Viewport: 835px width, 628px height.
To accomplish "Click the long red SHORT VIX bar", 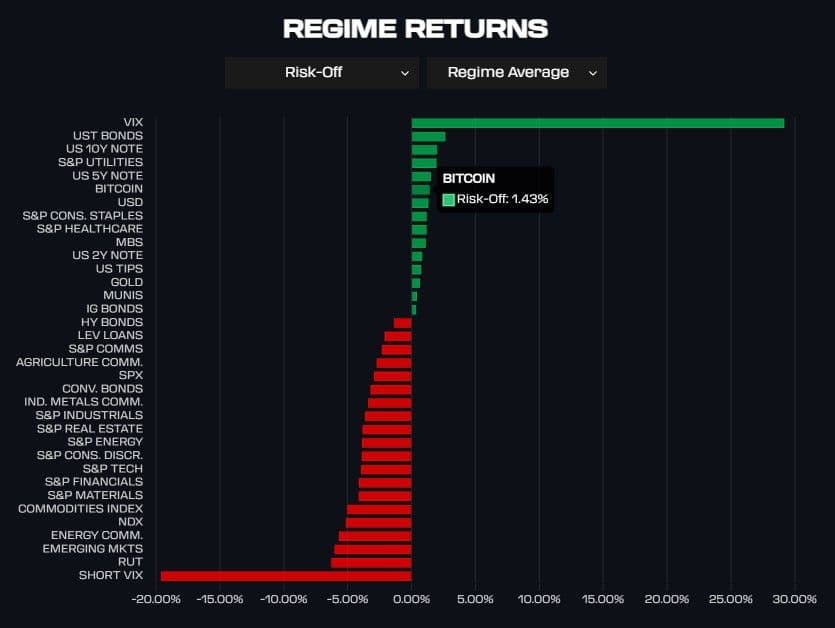I will coord(286,576).
